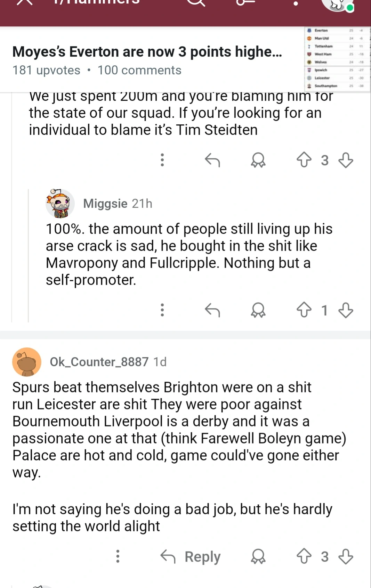The width and height of the screenshot is (371, 588).
Task: Open the Moyes's Everton post title
Action: point(147,52)
